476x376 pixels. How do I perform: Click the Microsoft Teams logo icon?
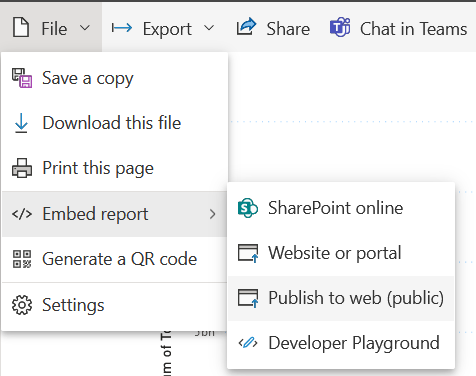coord(340,27)
